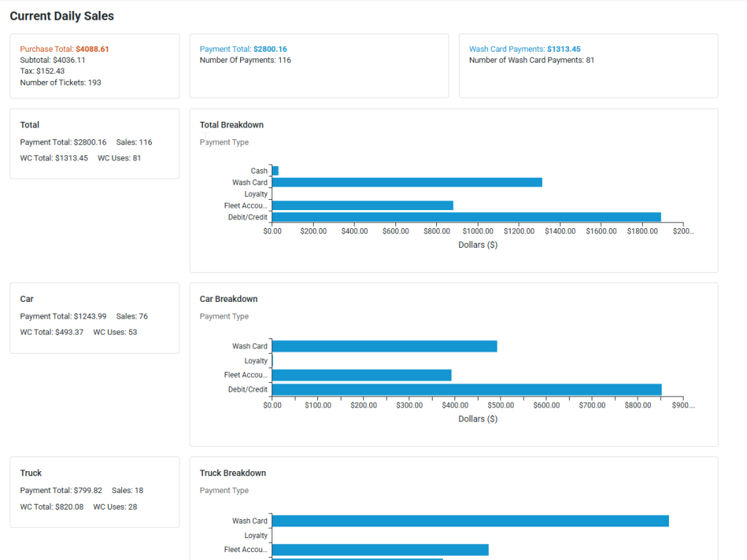Click the Debit/Credit bar in Car Breakdown
Screen dimensions: 747x560
467,389
